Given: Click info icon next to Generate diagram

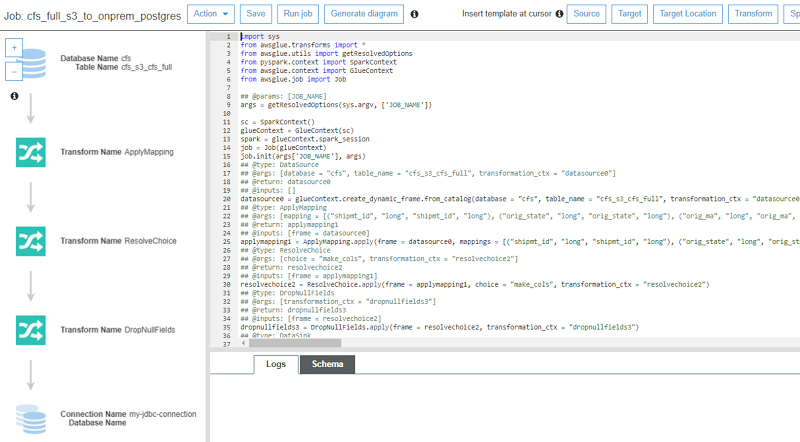Looking at the screenshot, I should click(x=414, y=14).
